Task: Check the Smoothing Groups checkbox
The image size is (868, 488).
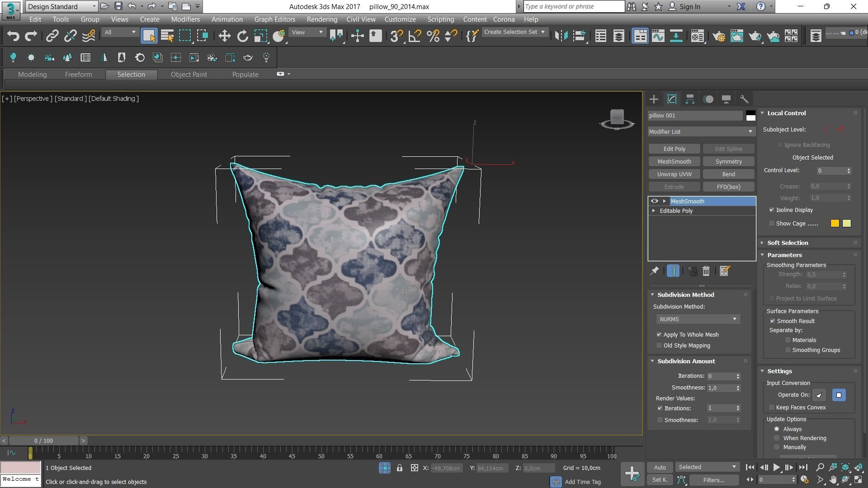Action: (788, 350)
